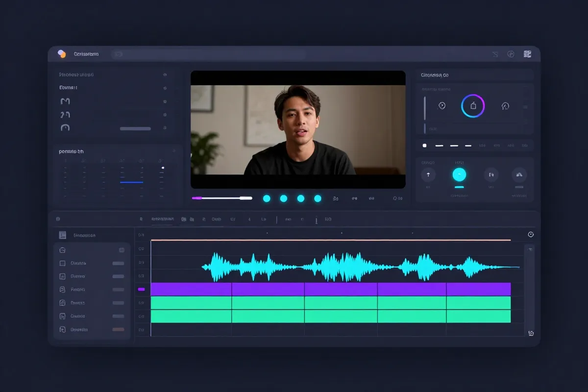Click the panel icon heading the track list sidebar
Viewport: 588px width, 392px height.
click(x=62, y=235)
